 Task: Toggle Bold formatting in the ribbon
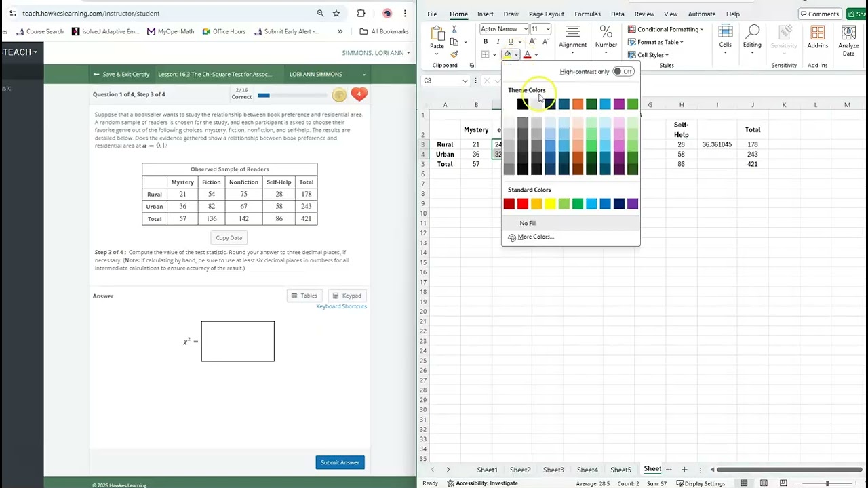pos(486,42)
